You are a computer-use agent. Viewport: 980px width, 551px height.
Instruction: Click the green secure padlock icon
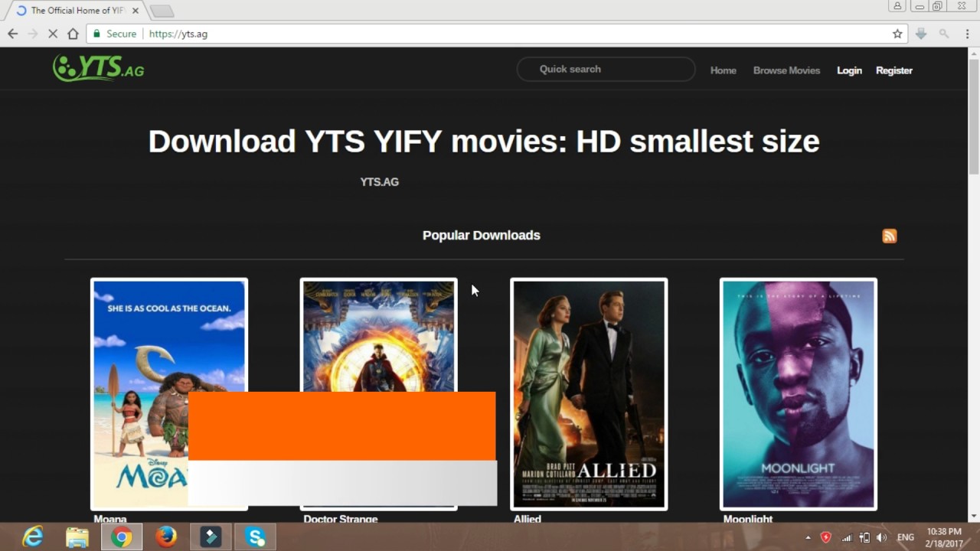(96, 34)
